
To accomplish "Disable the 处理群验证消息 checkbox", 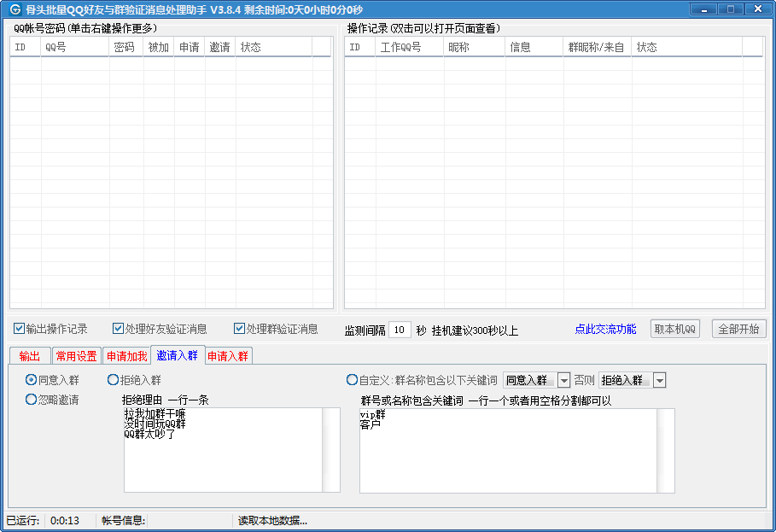I will click(239, 329).
